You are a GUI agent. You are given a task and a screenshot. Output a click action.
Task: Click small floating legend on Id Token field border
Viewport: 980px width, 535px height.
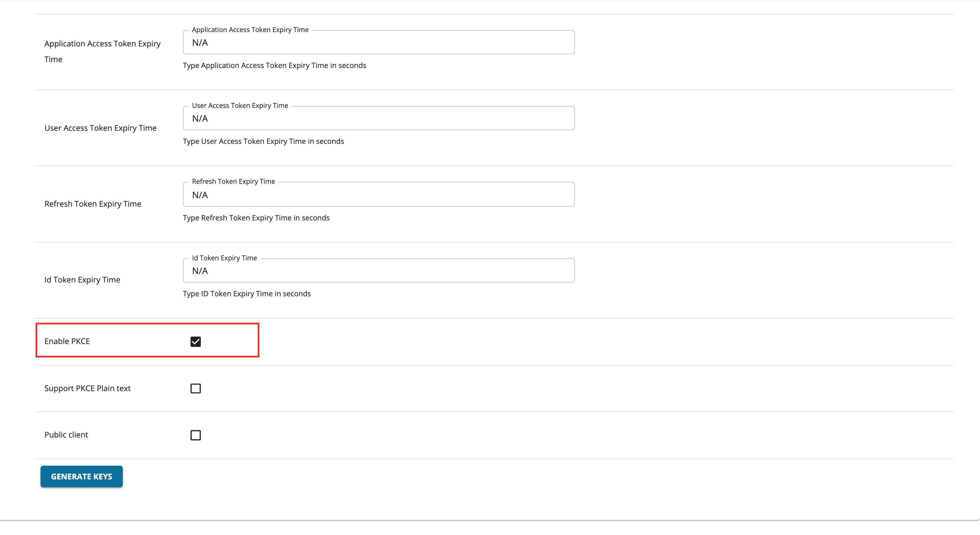[224, 258]
